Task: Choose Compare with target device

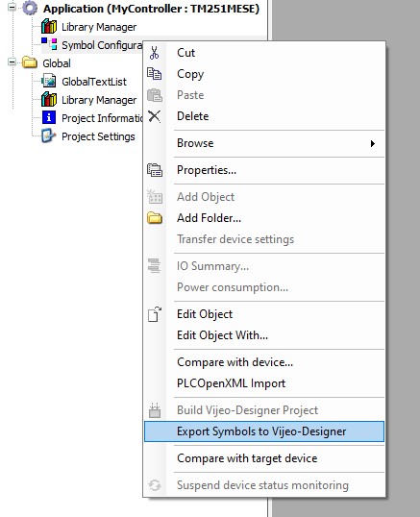Action: click(247, 458)
